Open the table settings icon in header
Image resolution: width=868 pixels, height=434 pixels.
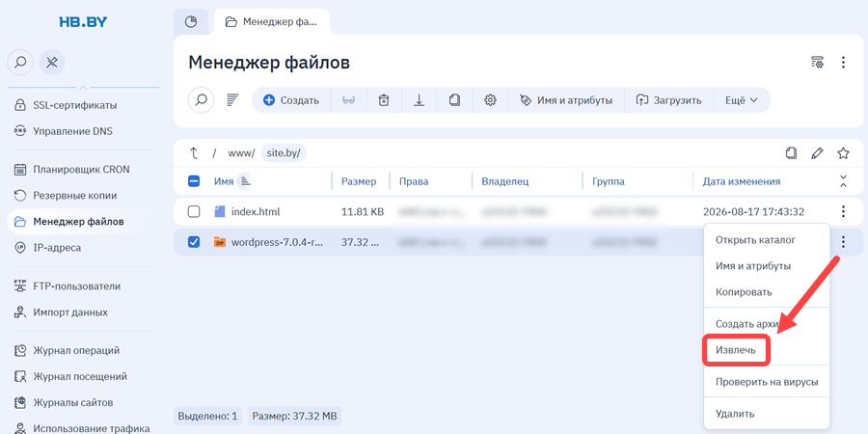817,62
